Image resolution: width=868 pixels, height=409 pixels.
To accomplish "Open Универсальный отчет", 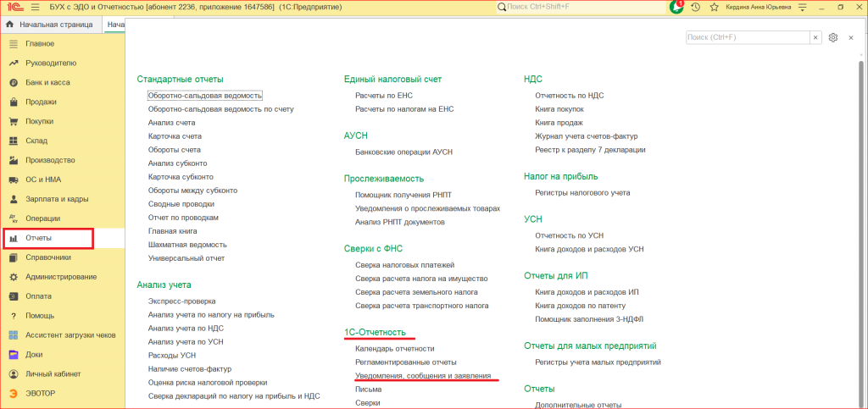I will pos(186,258).
